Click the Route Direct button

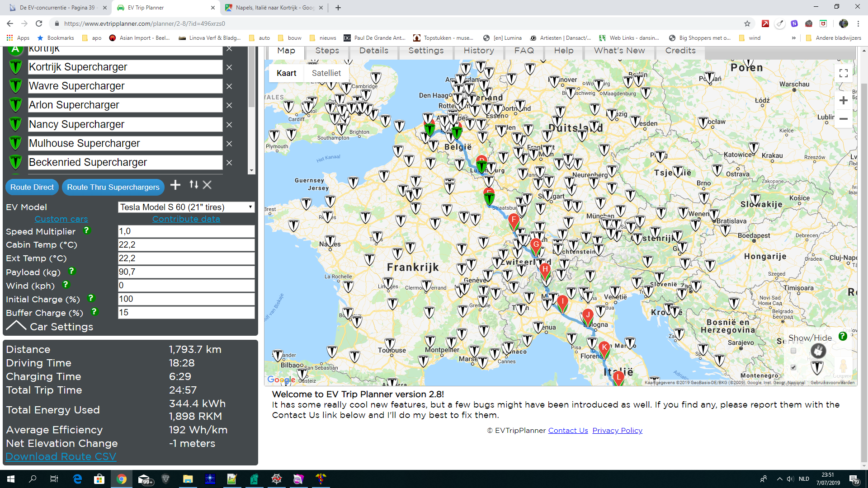coord(32,187)
